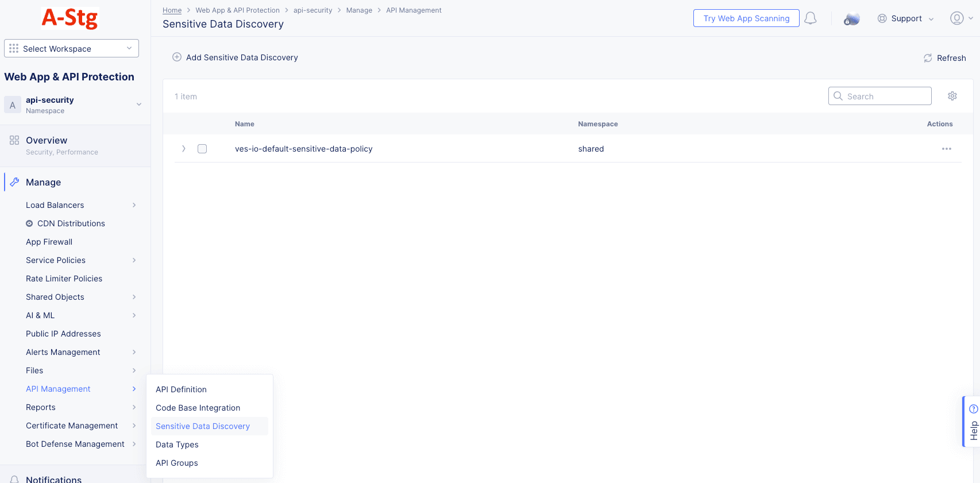The width and height of the screenshot is (980, 483).
Task: Click in the Search input field
Action: pos(880,96)
